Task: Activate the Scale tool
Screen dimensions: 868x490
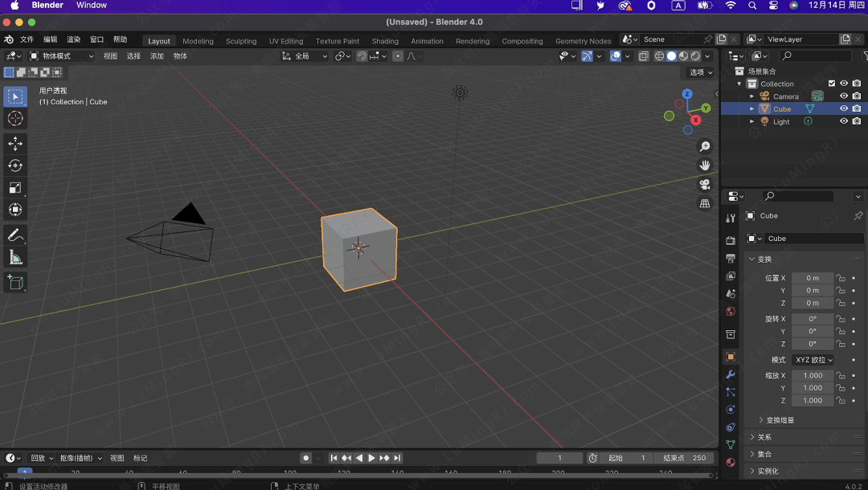Action: tap(15, 188)
